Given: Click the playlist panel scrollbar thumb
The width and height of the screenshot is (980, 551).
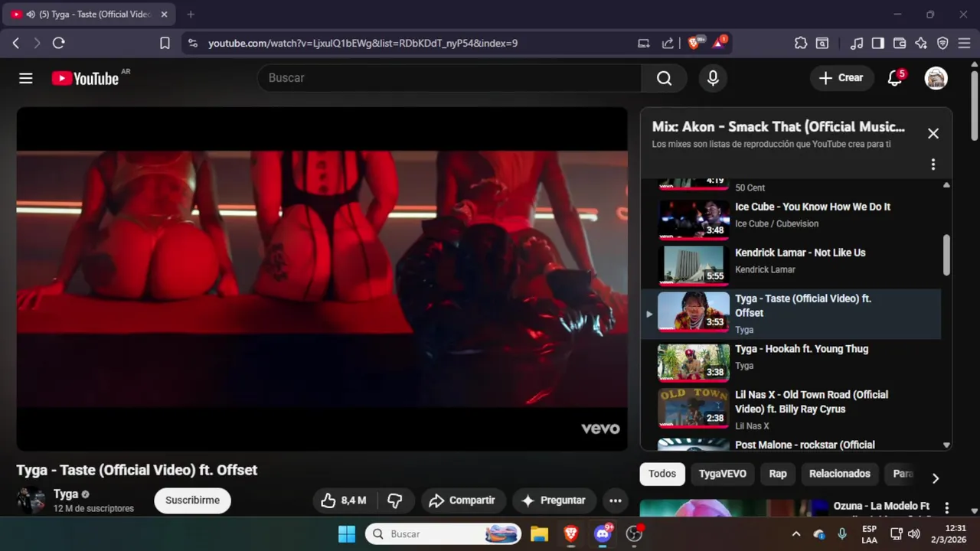Looking at the screenshot, I should coord(946,255).
